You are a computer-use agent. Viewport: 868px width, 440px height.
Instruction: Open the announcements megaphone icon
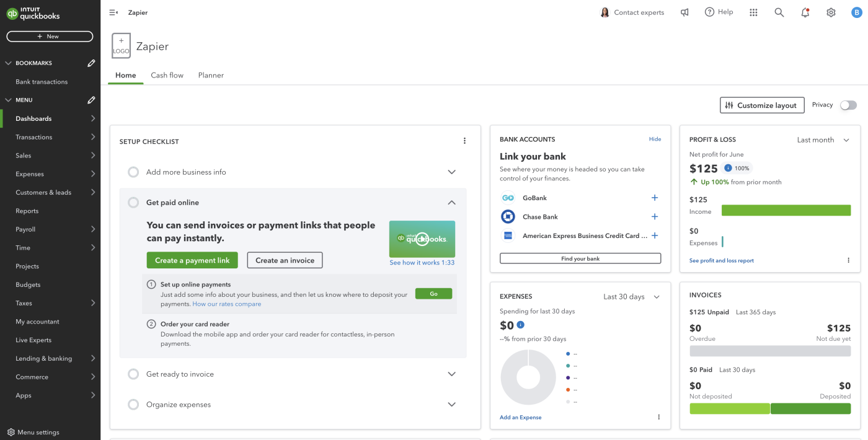pos(684,12)
